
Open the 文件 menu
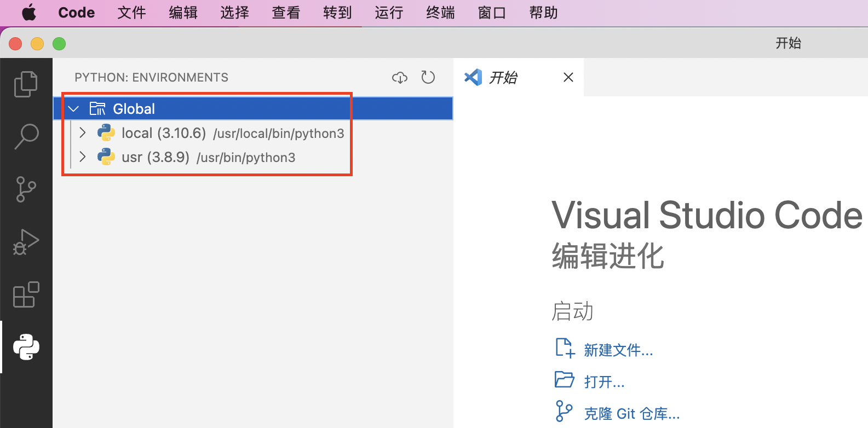coord(131,13)
